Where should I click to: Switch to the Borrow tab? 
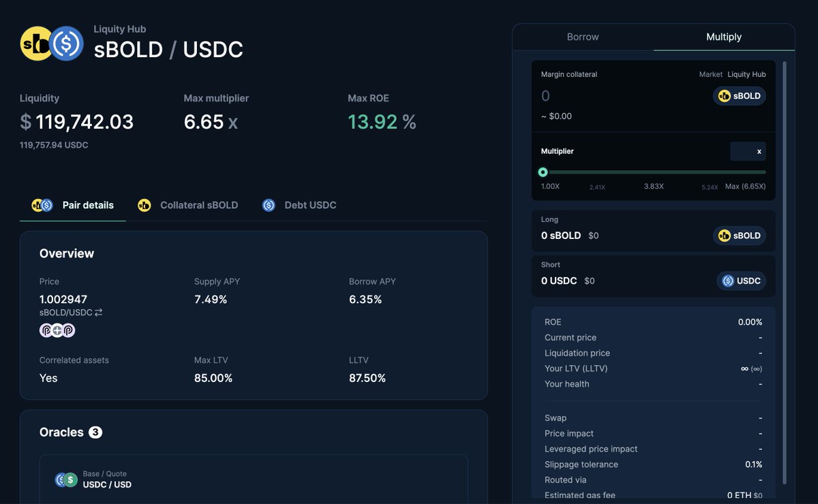[x=583, y=37]
